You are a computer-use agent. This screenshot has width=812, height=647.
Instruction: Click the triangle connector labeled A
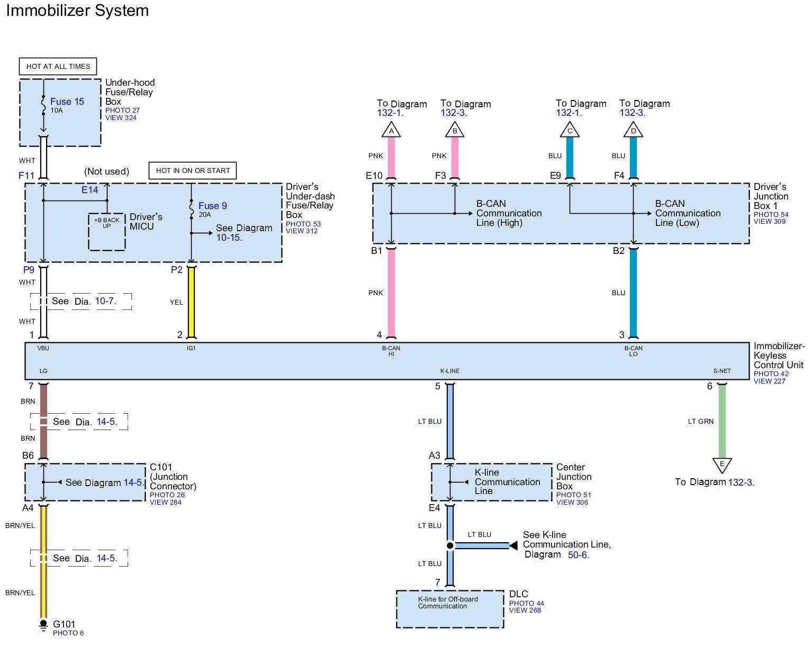(x=391, y=130)
